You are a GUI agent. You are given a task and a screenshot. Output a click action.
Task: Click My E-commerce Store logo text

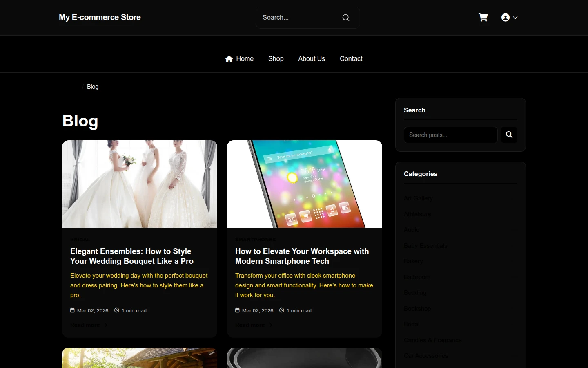pos(100,17)
